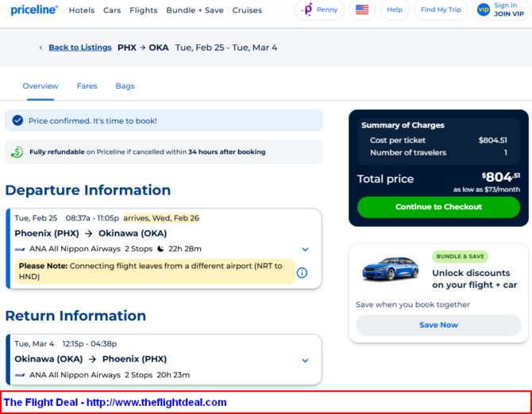This screenshot has height=414, width=532.
Task: Open the Cars menu item
Action: pyautogui.click(x=112, y=10)
